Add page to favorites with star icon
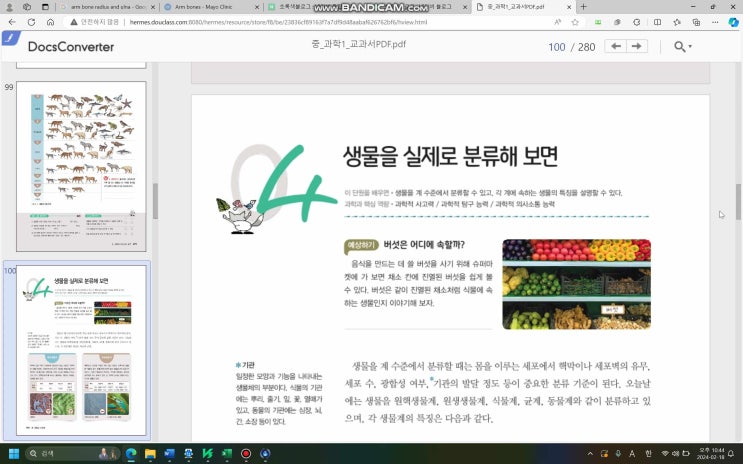Screen dimensions: 743x464 [x=575, y=22]
